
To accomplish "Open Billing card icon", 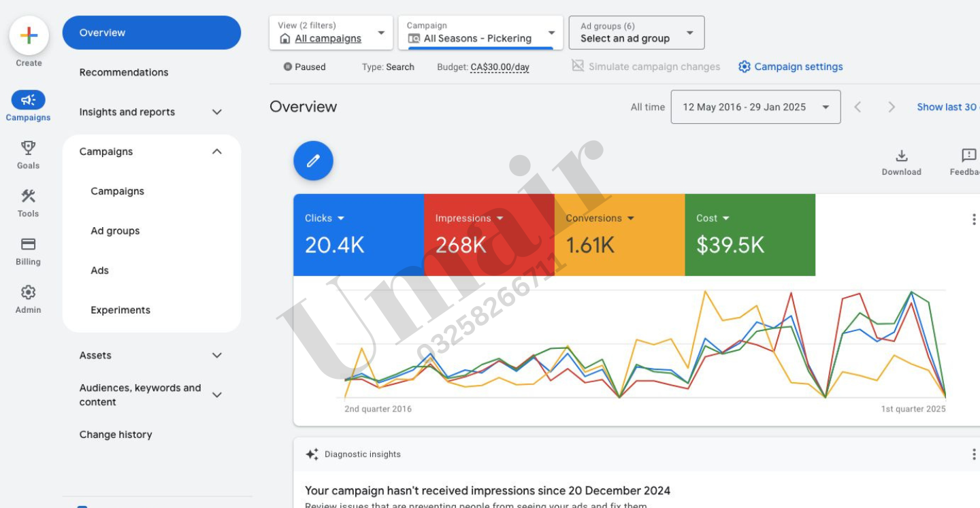I will (28, 244).
